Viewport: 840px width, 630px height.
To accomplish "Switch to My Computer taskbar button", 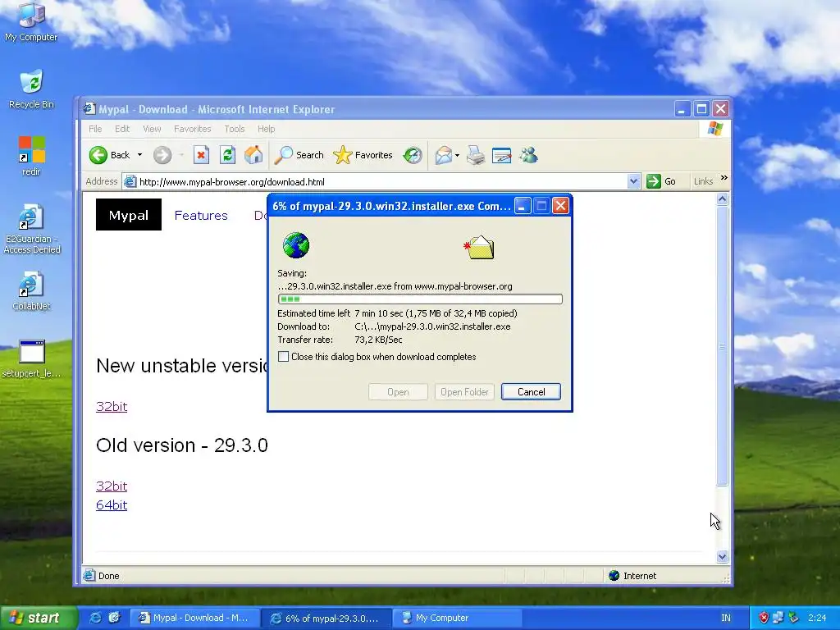I will [457, 618].
